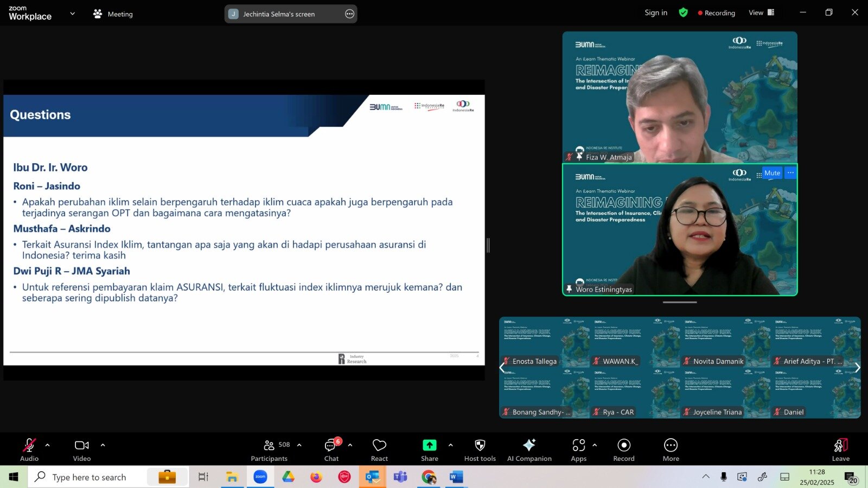Open options for Jechintia Selma's screen share

tap(350, 14)
